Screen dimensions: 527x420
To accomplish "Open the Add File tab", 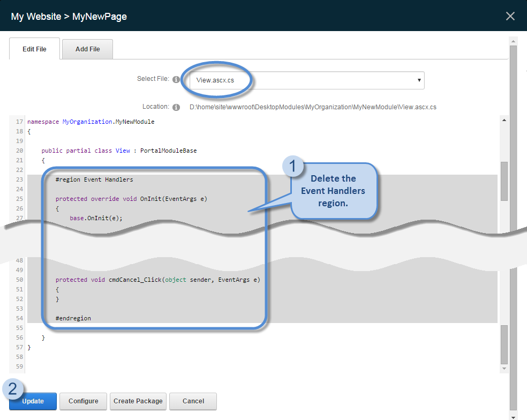I will (87, 49).
